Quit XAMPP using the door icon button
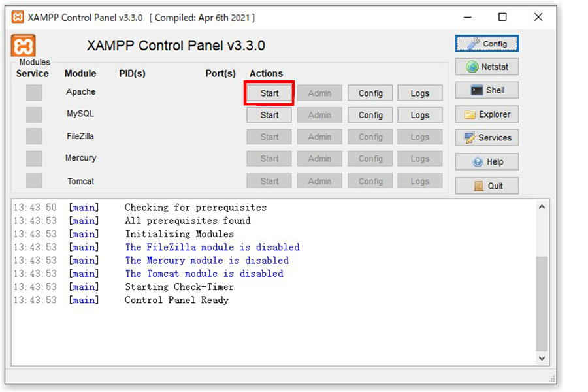This screenshot has width=588, height=392. point(487,186)
